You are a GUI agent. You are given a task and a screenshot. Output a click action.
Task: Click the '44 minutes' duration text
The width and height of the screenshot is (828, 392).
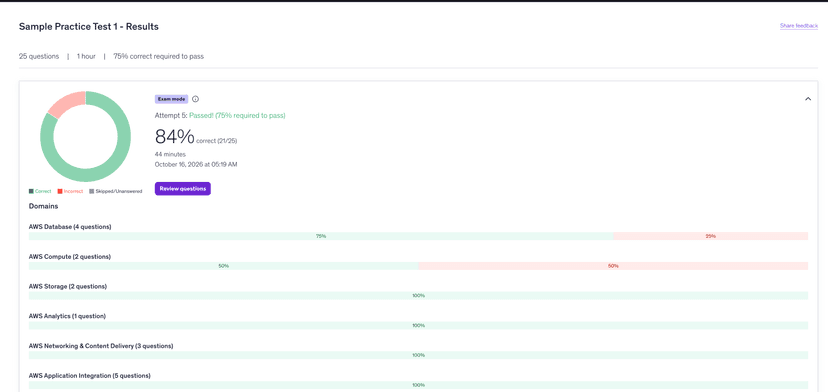170,154
